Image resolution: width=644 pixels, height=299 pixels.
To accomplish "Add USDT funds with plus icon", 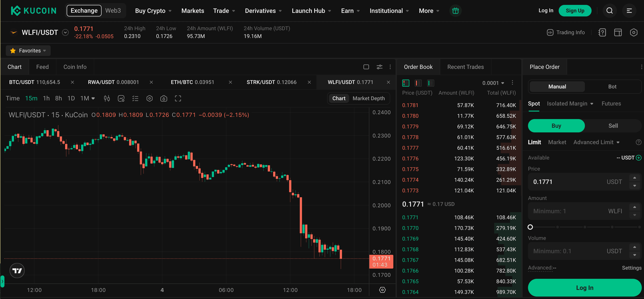I will pos(639,158).
